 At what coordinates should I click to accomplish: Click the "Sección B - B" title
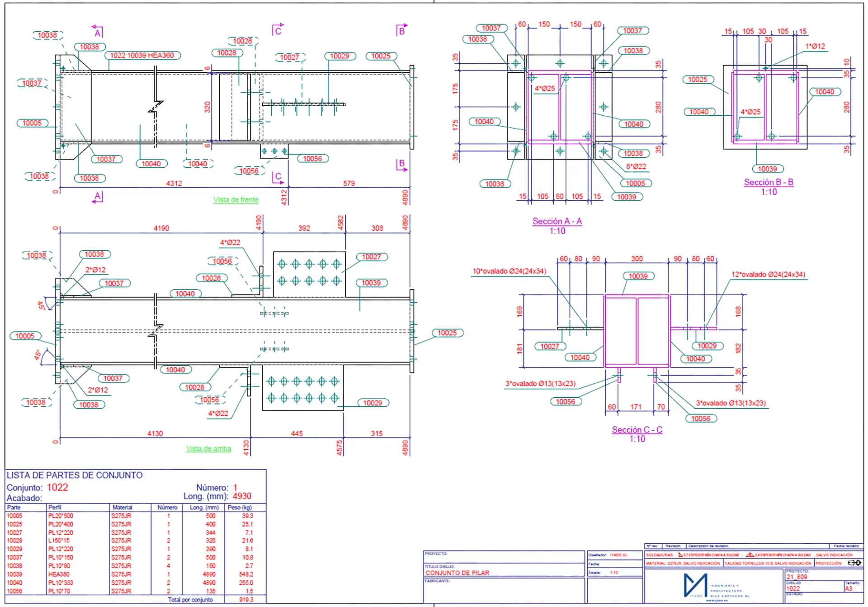(769, 183)
